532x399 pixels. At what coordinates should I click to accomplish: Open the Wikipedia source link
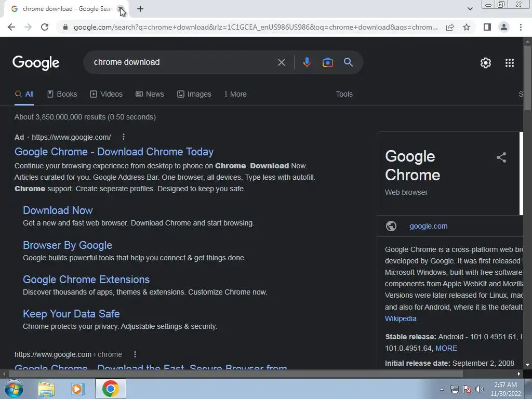pyautogui.click(x=401, y=318)
